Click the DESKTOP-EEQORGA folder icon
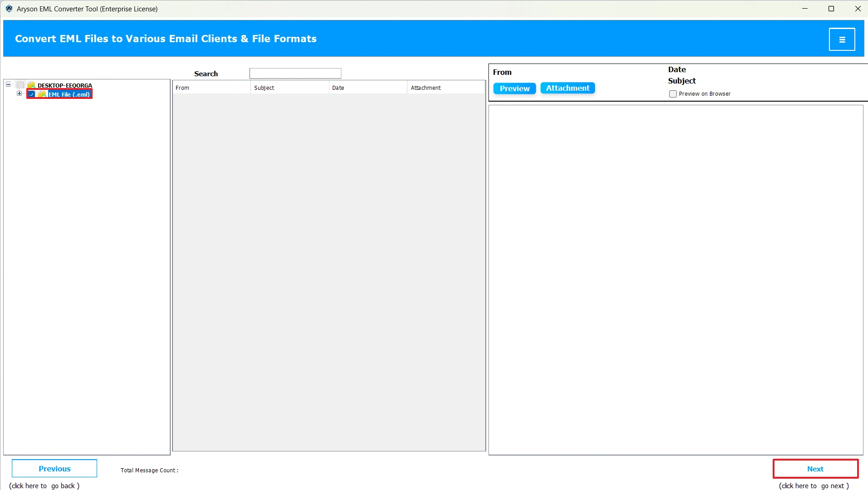This screenshot has height=490, width=868. click(31, 85)
